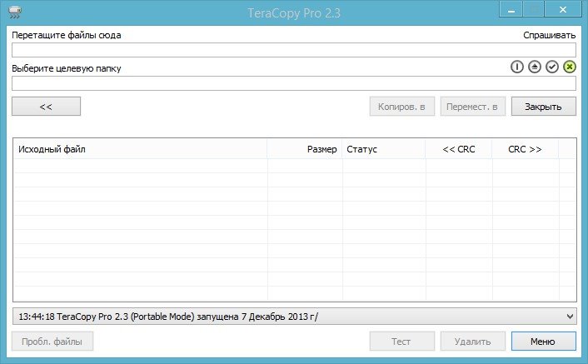588x364 pixels.
Task: Click the TeraCopy app icon in title bar
Action: pyautogui.click(x=15, y=12)
